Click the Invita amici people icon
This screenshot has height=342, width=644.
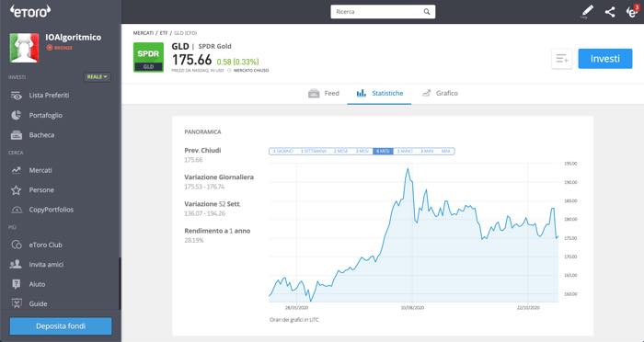tap(16, 265)
